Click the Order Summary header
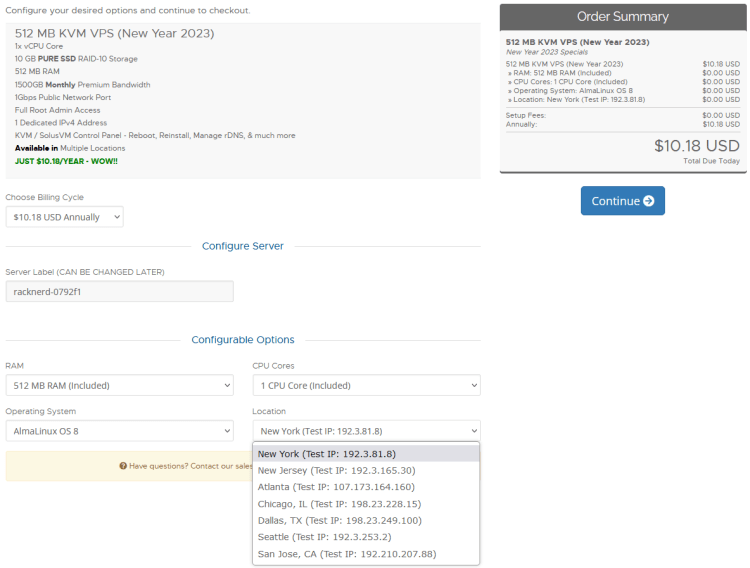The height and width of the screenshot is (568, 750). coord(622,17)
